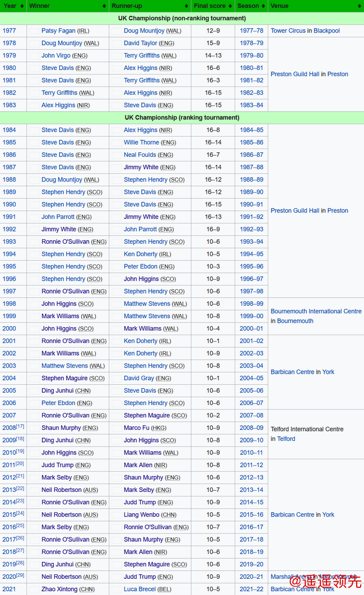The height and width of the screenshot is (595, 364).
Task: Sort by Venue column arrows
Action: pos(360,6)
